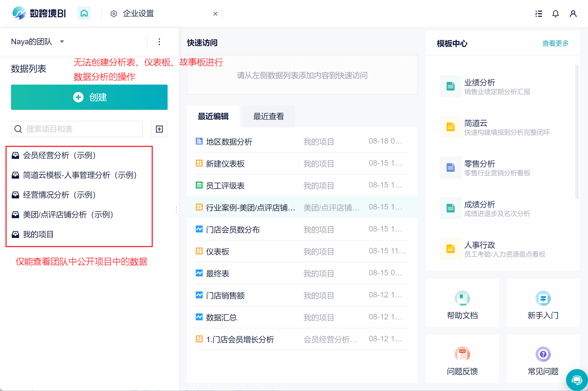Click the 创建 button
588x391 pixels.
click(89, 97)
